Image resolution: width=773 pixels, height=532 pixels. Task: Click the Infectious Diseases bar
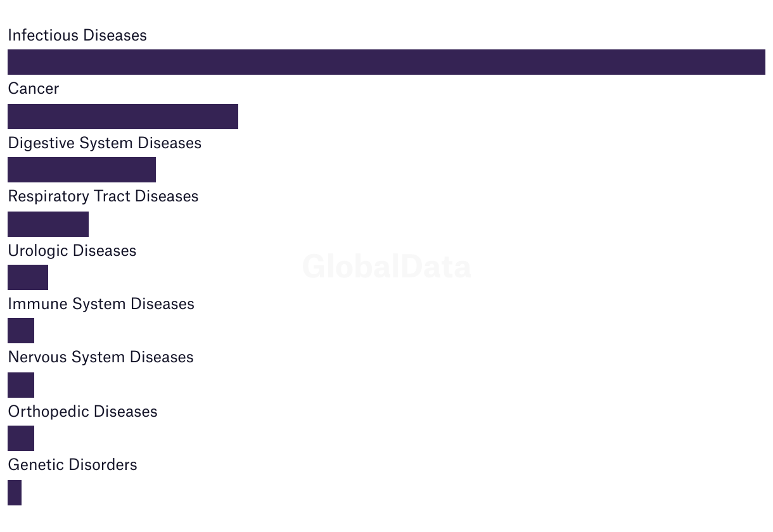386,62
